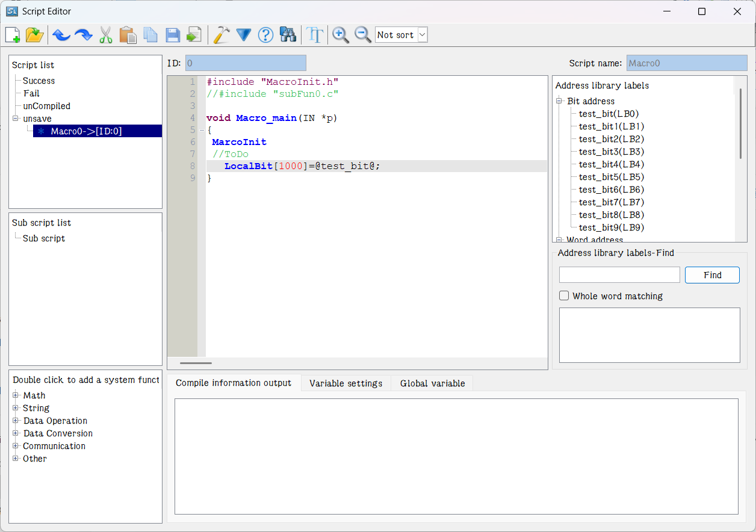This screenshot has width=756, height=532.
Task: Cut selection with the scissors icon
Action: pyautogui.click(x=106, y=35)
